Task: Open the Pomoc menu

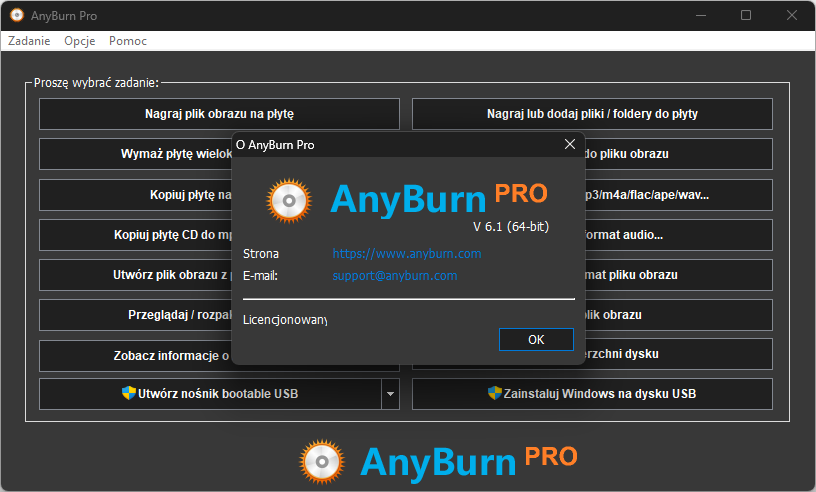Action: click(x=128, y=41)
